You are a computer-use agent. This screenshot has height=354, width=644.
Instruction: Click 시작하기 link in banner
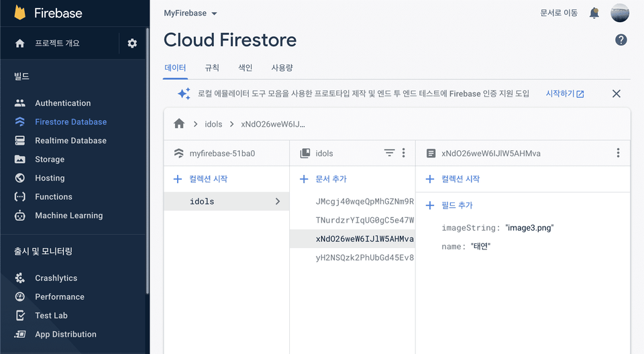coord(565,94)
